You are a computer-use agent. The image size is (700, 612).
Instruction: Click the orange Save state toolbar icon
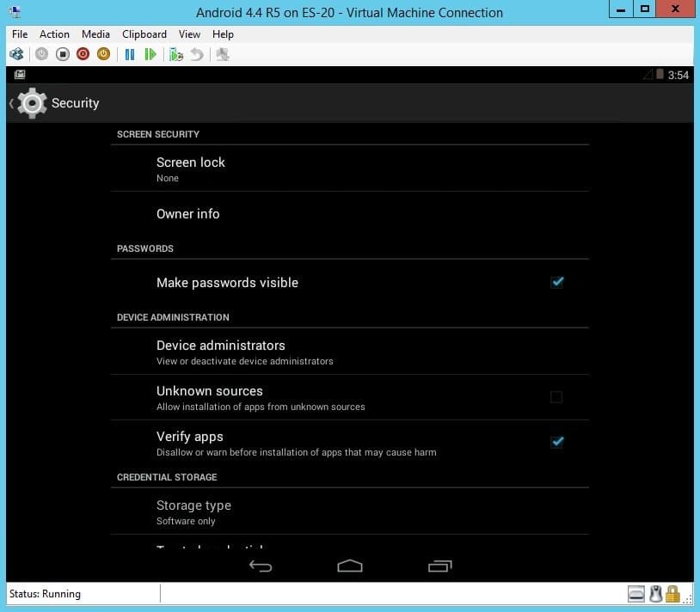[103, 54]
